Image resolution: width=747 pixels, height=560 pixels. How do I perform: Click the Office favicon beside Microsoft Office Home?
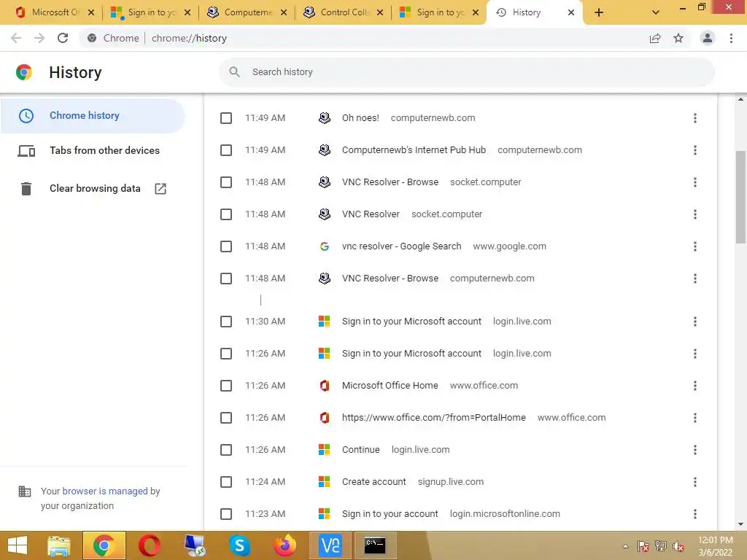[x=325, y=386]
